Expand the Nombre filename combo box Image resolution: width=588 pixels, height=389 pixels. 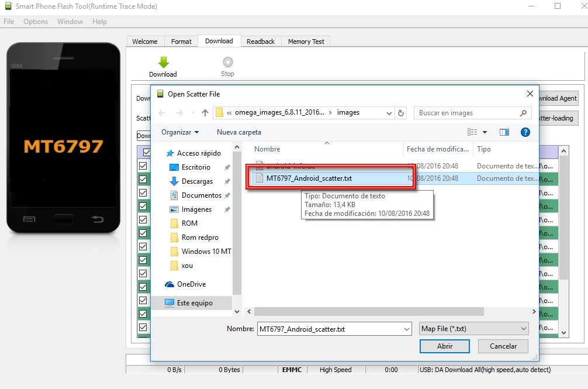click(x=407, y=329)
